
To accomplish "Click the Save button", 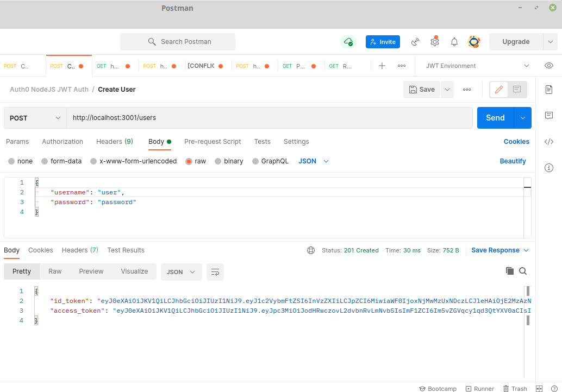I will click(x=422, y=90).
